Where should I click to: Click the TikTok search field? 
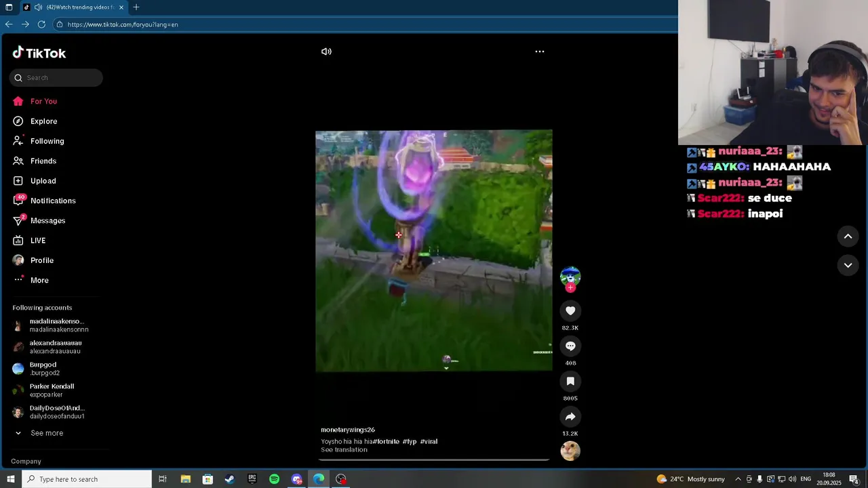[56, 77]
